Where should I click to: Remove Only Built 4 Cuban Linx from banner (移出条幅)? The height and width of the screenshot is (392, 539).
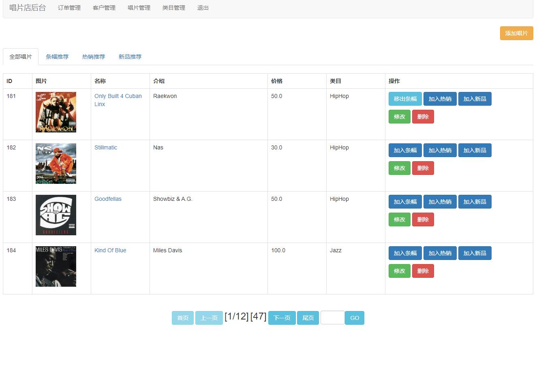click(x=404, y=99)
